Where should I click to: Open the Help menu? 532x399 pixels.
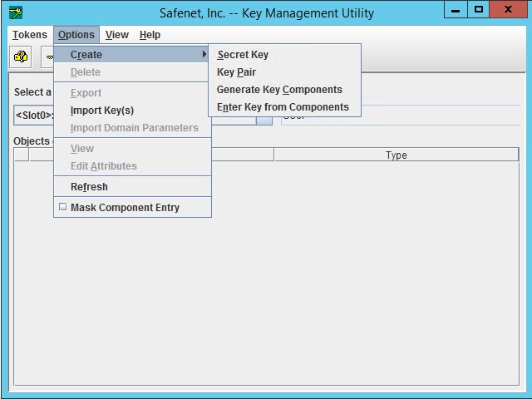point(150,35)
